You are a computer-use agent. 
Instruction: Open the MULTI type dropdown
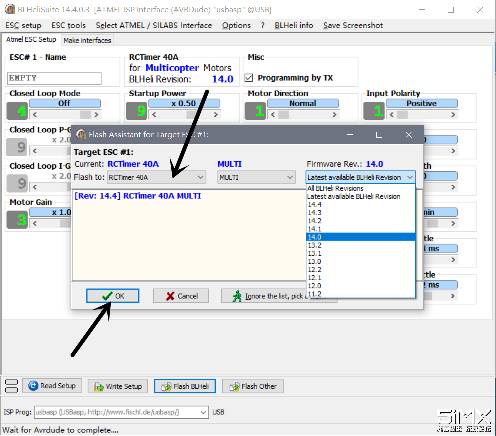tap(256, 177)
